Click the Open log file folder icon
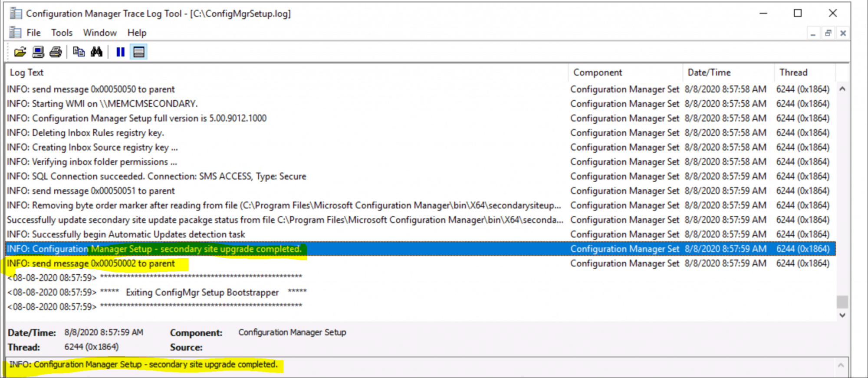The height and width of the screenshot is (378, 868). (x=20, y=52)
